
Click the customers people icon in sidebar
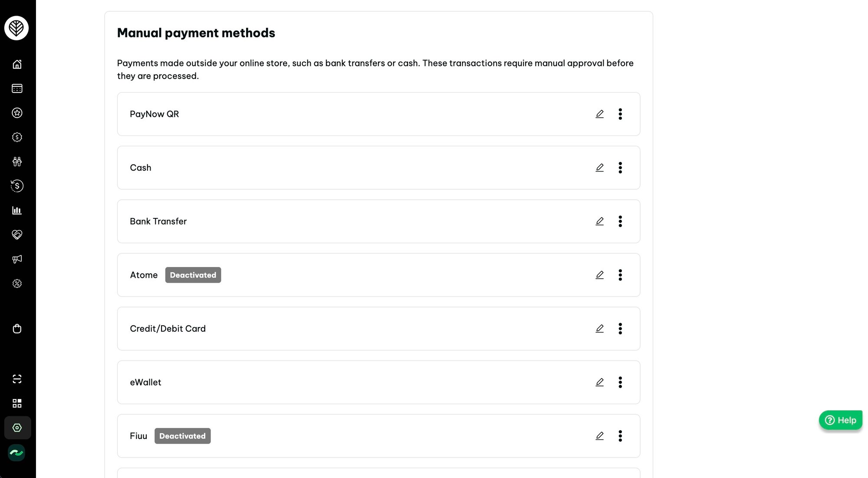tap(17, 162)
